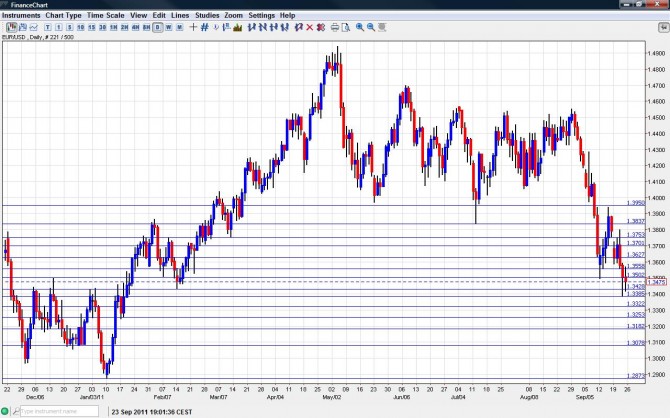Click the 1.2873 horizontal line label
Image resolution: width=670 pixels, height=418 pixels.
click(636, 375)
